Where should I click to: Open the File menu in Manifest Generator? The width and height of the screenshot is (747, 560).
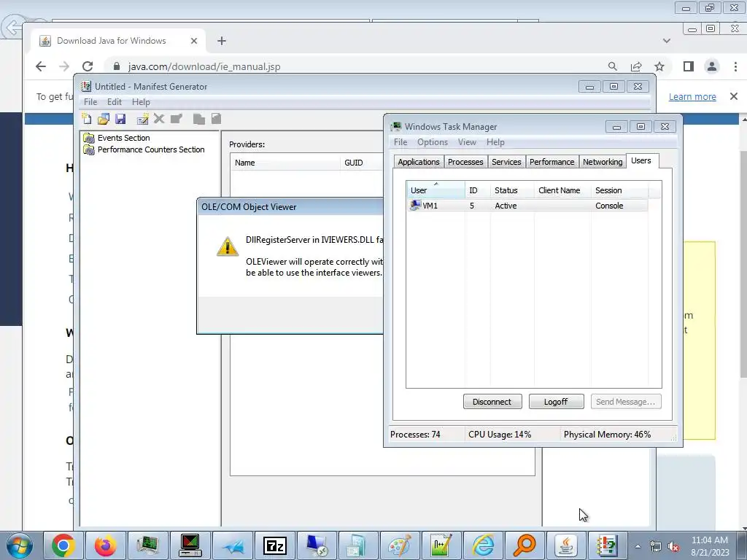tap(90, 102)
